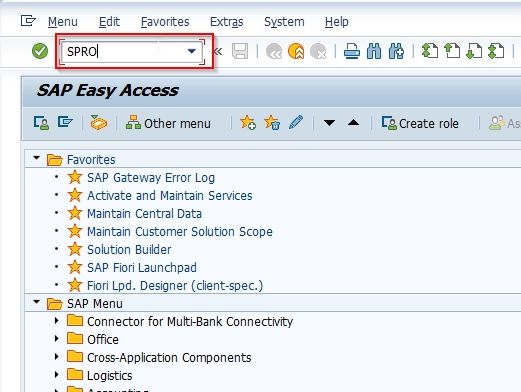521x392 pixels.
Task: Click the green Enter checkmark icon
Action: [40, 51]
